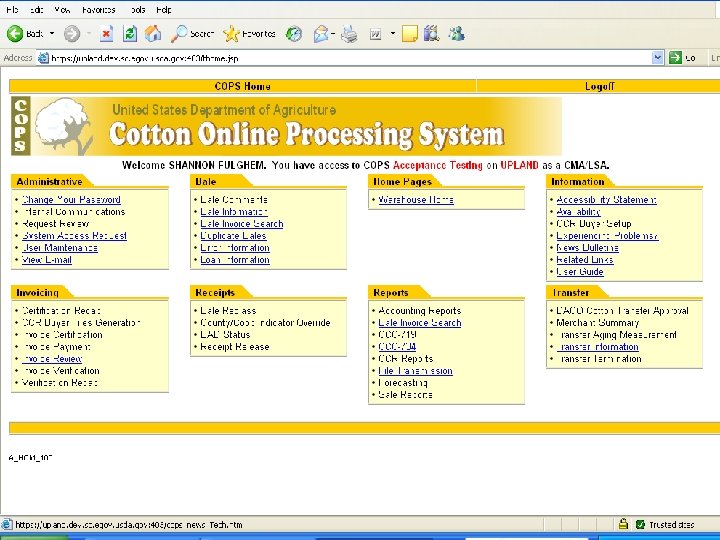Open the Favorites menu in menu bar
720x540 pixels.
98,9
